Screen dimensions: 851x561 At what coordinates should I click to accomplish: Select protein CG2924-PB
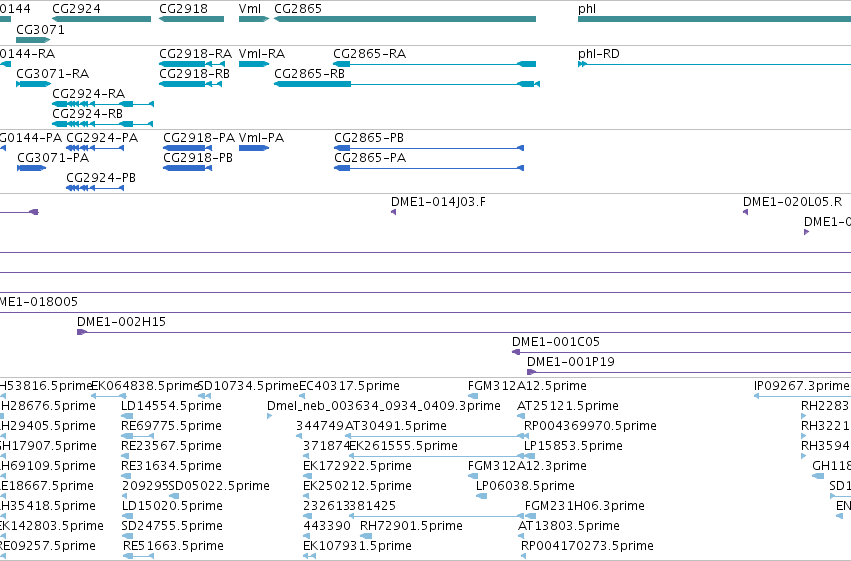pos(95,188)
